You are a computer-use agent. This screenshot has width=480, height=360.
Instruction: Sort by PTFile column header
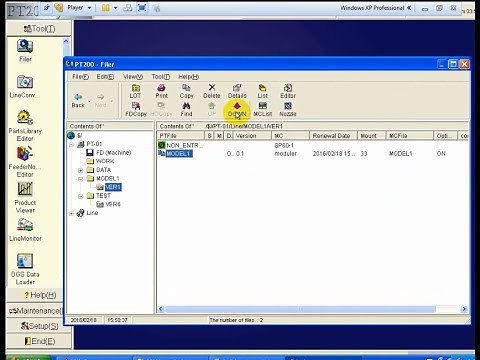(181, 136)
